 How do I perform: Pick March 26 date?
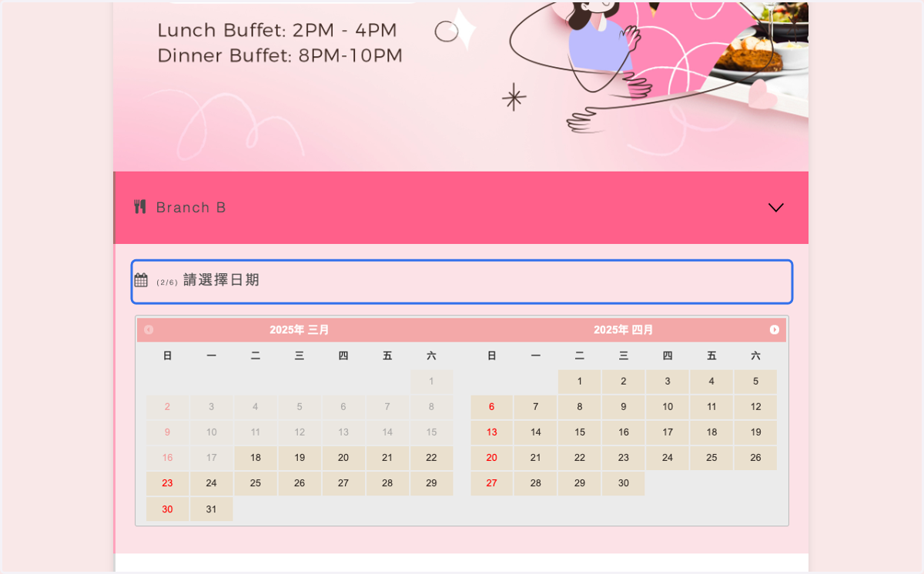[300, 483]
